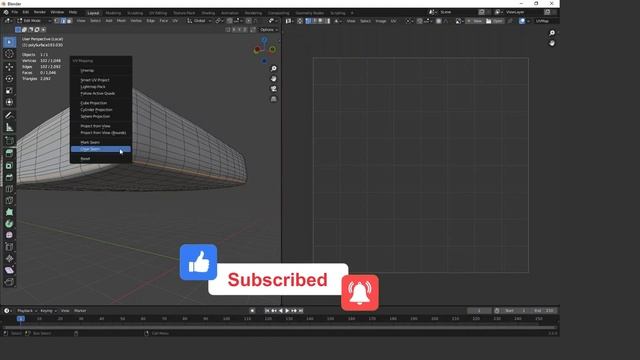Select the Add Cube tool
The width and height of the screenshot is (640, 360).
click(9, 141)
